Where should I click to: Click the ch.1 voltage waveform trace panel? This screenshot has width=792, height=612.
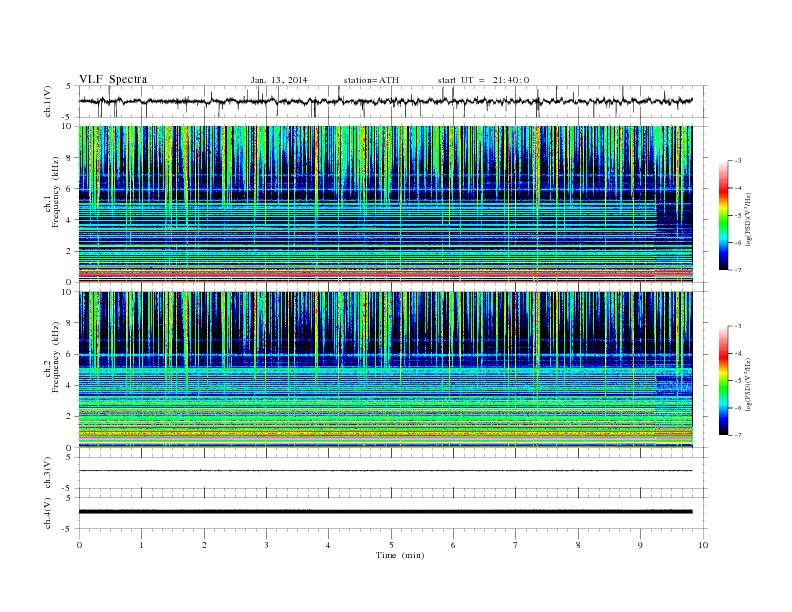coord(392,101)
